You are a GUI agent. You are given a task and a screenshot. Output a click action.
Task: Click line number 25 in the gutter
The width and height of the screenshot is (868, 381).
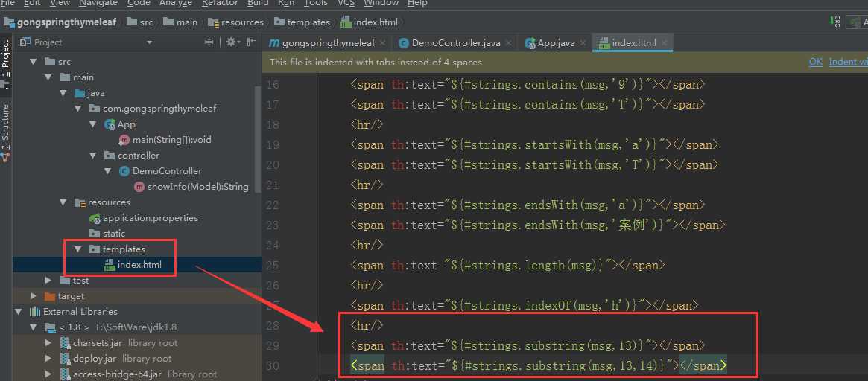272,266
